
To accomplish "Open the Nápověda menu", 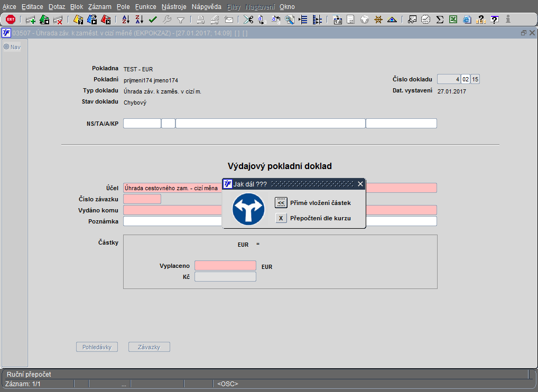I will [207, 6].
